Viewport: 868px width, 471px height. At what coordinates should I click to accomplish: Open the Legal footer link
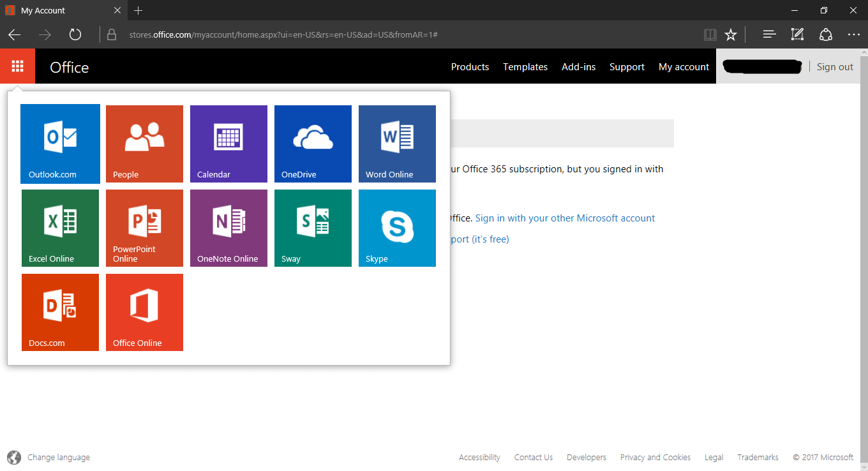click(x=714, y=457)
